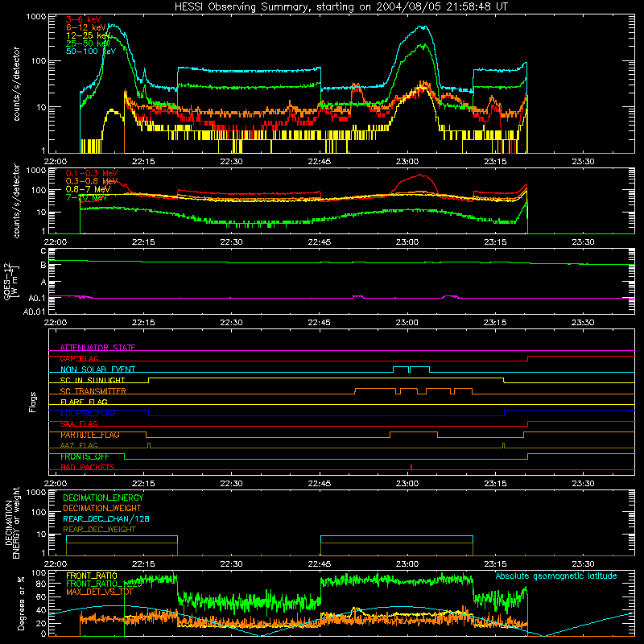
Task: Select the 3-6 keV legend label
Action: 84,19
